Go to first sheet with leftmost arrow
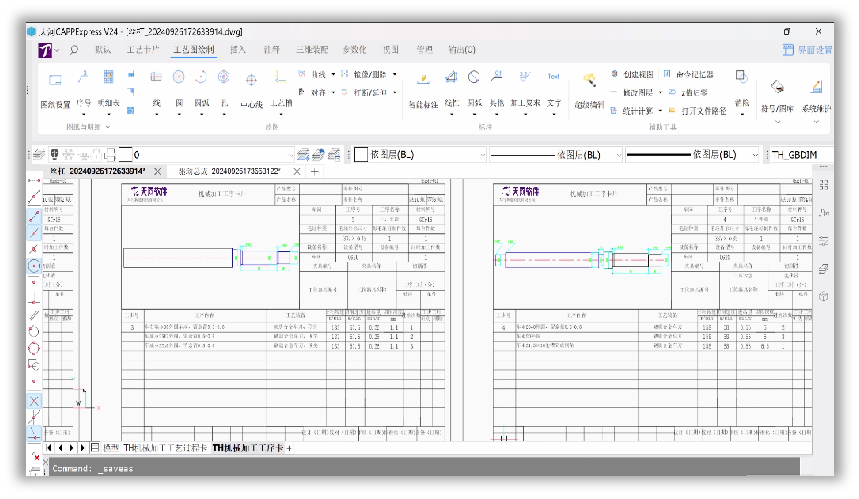Viewport: 859px width, 499px height. 49,448
